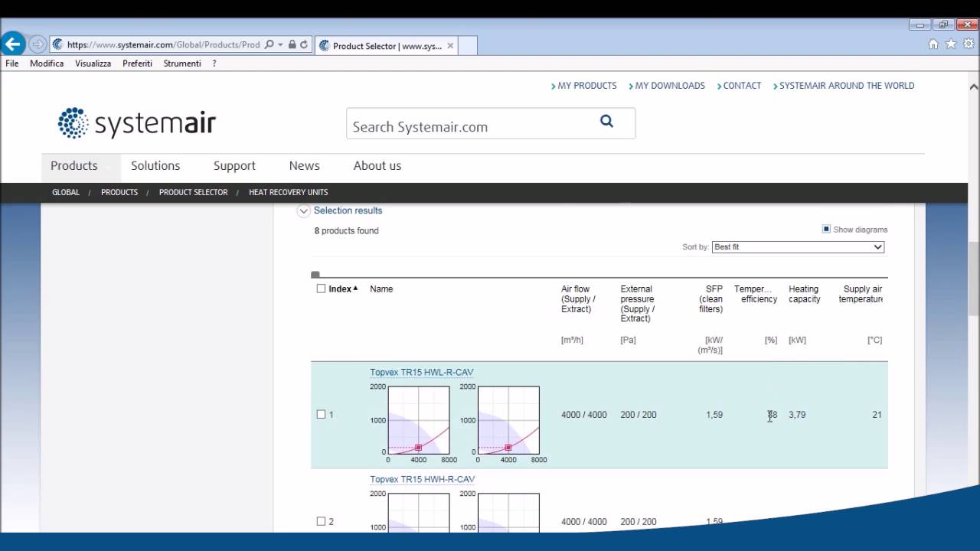Click the address bar search magnifier icon
This screenshot has height=551, width=980.
[269, 45]
